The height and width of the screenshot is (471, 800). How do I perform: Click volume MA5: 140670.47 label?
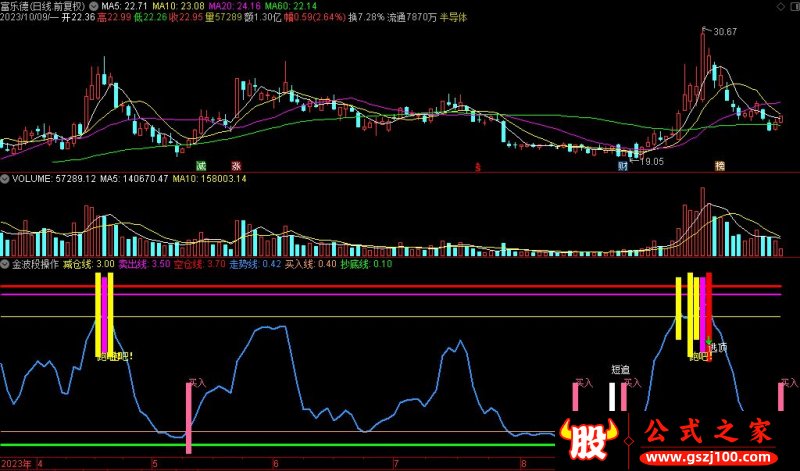coord(134,179)
